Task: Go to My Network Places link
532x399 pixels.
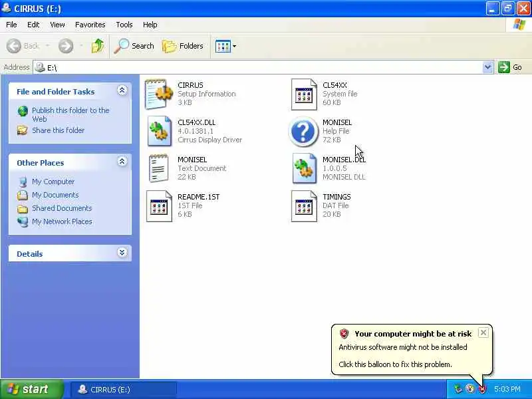Action: coord(62,221)
